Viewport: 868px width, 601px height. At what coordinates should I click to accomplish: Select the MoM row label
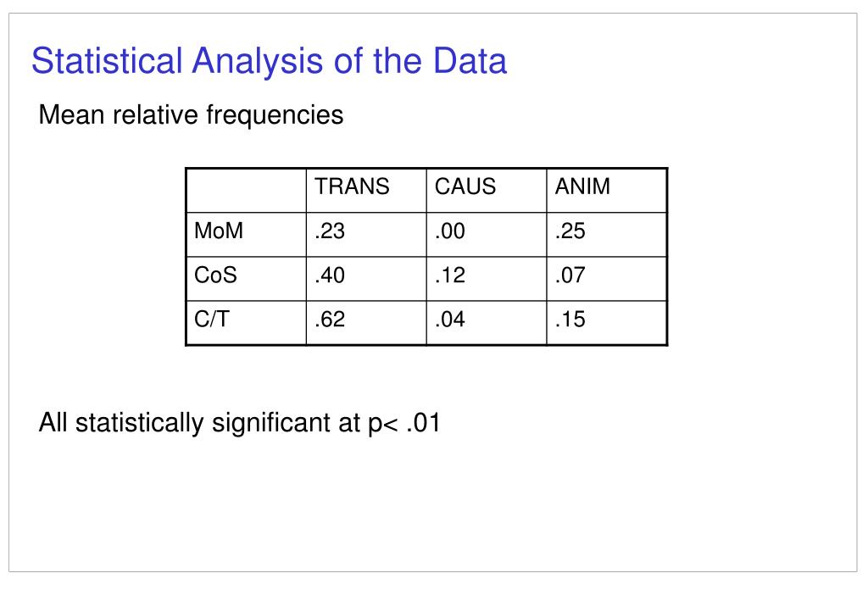[247, 235]
